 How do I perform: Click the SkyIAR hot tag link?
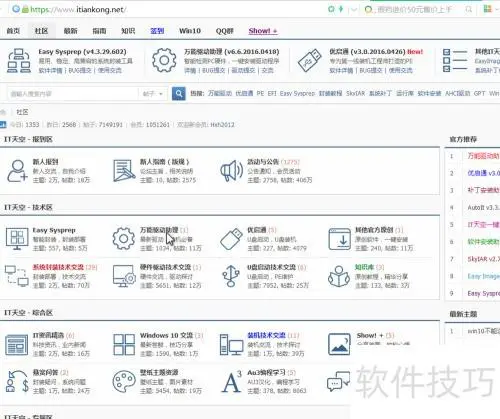(x=355, y=94)
